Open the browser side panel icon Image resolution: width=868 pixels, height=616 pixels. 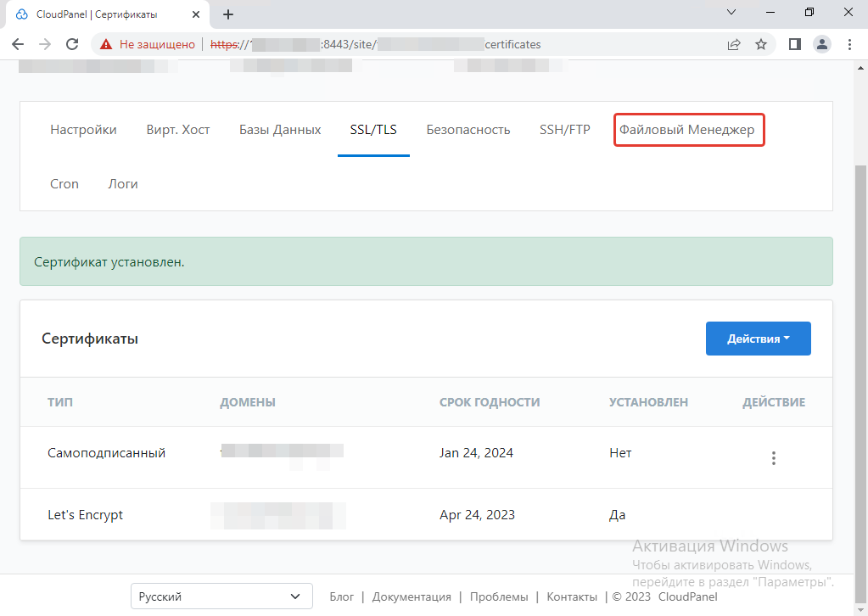795,44
